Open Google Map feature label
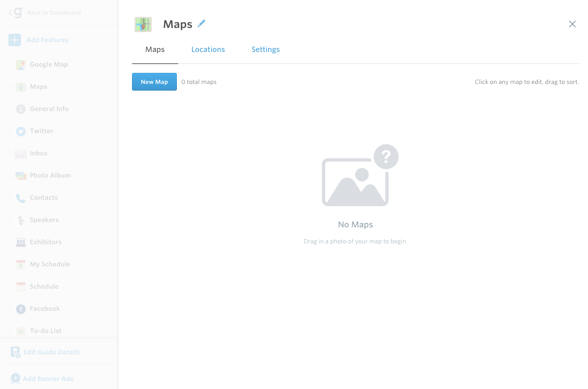The width and height of the screenshot is (588, 389). (x=49, y=64)
